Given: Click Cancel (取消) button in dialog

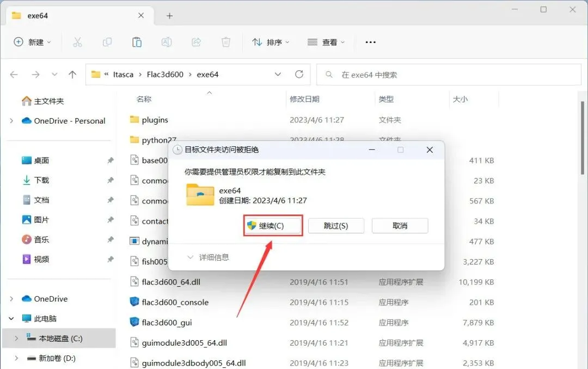Looking at the screenshot, I should pyautogui.click(x=400, y=226).
